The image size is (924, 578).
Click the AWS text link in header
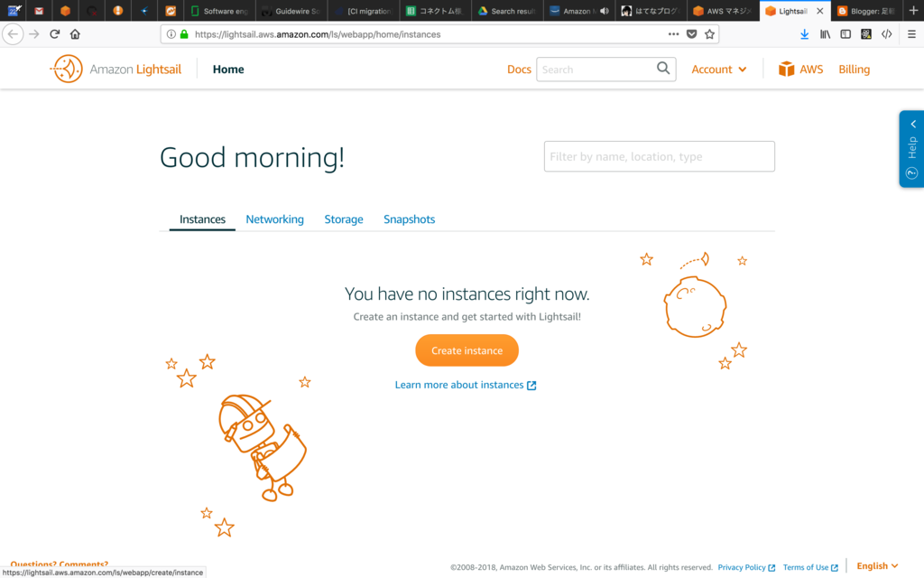(811, 69)
